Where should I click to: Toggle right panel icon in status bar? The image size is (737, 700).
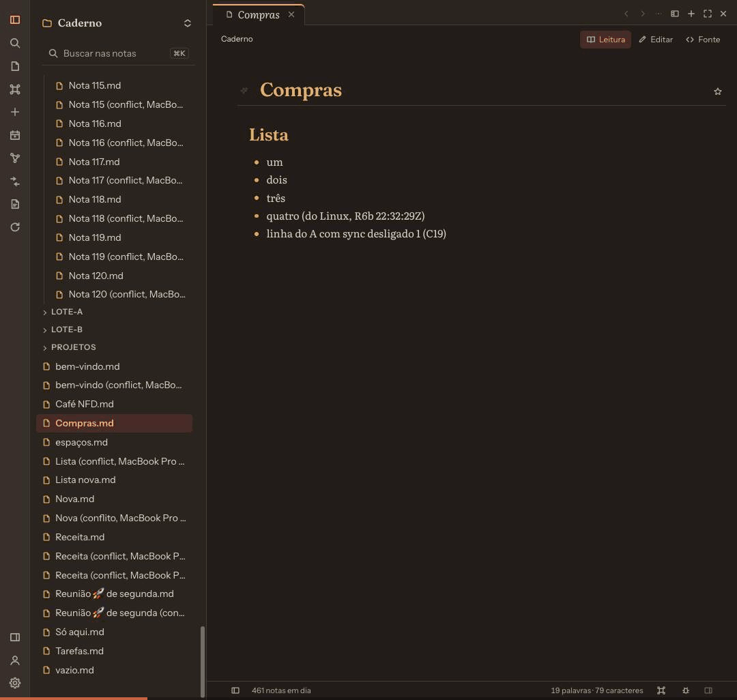point(708,690)
